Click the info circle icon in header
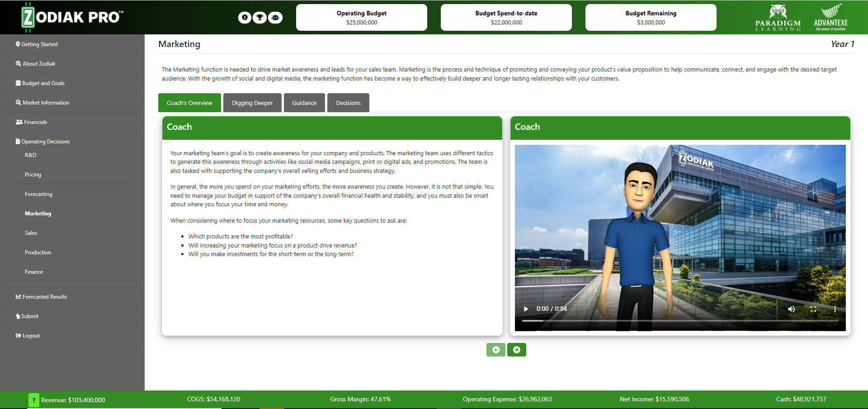868x409 pixels. [245, 18]
